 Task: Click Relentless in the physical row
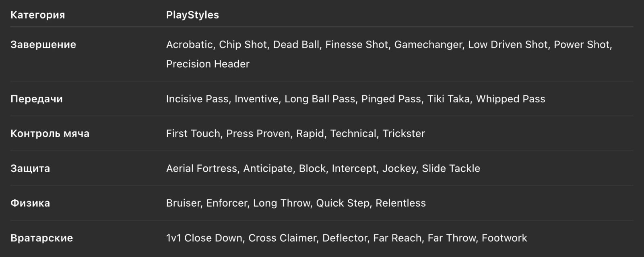(400, 203)
